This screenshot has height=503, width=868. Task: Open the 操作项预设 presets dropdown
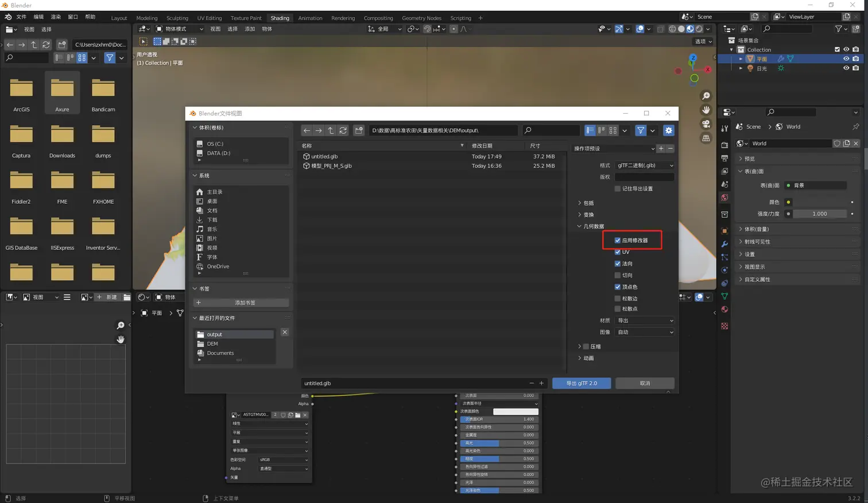[614, 148]
